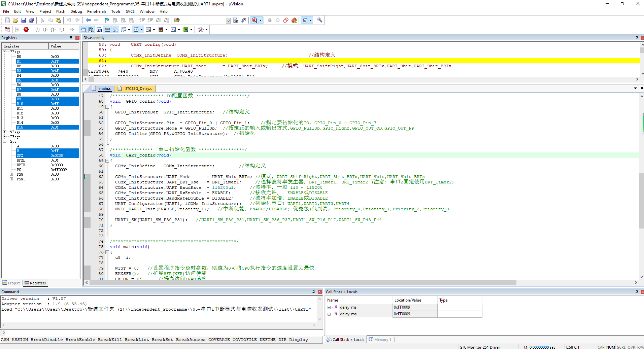
Task: Click the editor horizontal scrollbar
Action: 303,283
